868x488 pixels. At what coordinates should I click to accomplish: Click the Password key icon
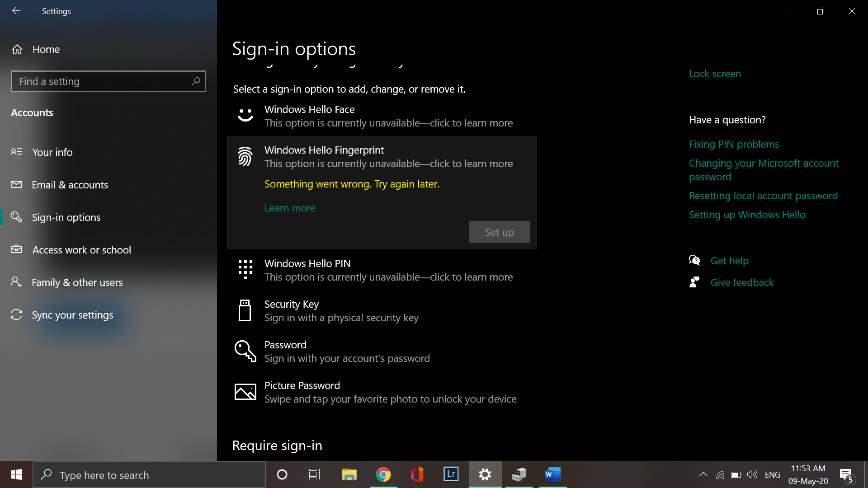coord(245,351)
